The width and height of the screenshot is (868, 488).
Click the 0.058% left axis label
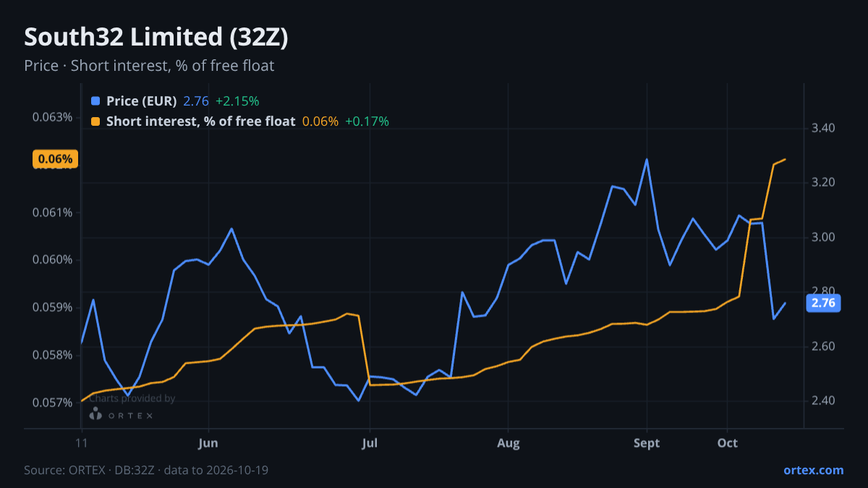[x=53, y=355]
